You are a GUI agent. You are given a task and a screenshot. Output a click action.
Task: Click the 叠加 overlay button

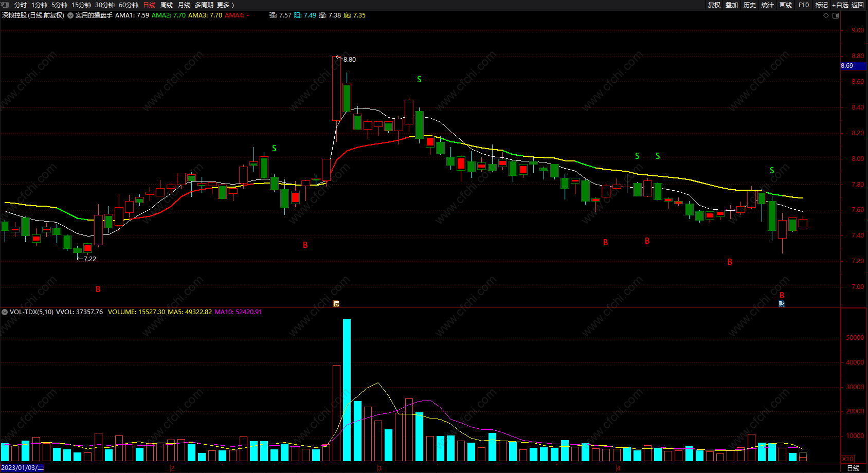(x=732, y=5)
